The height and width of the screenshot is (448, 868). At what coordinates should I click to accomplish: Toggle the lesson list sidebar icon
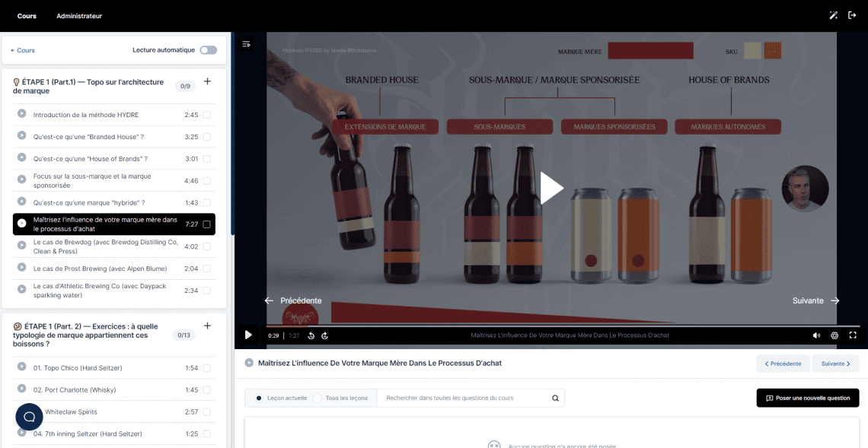[x=247, y=43]
